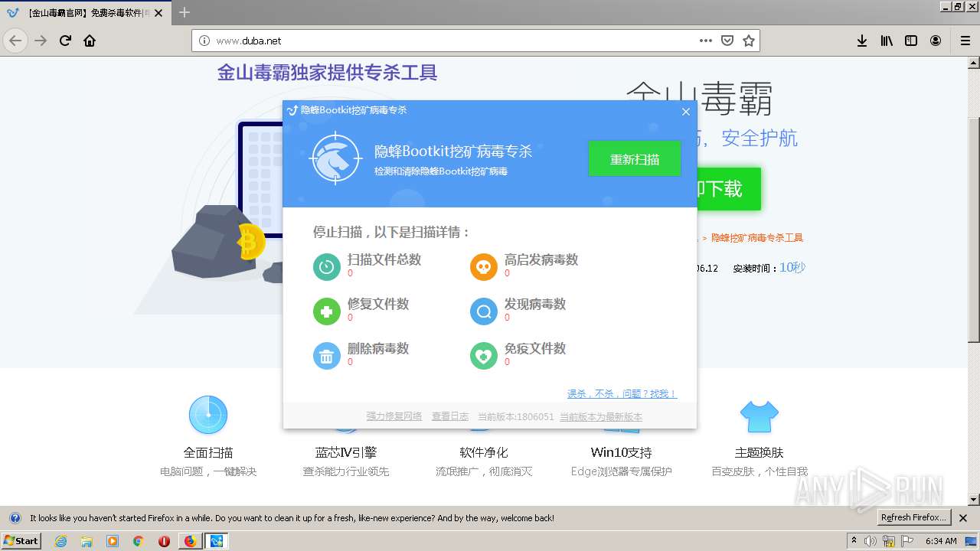Image resolution: width=980 pixels, height=551 pixels.
Task: Go to the Firefox home page
Action: click(x=90, y=41)
